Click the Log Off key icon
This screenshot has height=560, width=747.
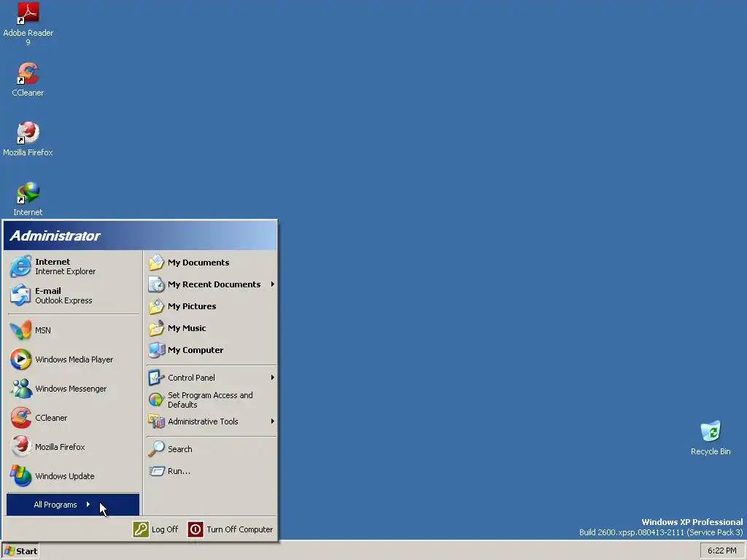pos(141,529)
